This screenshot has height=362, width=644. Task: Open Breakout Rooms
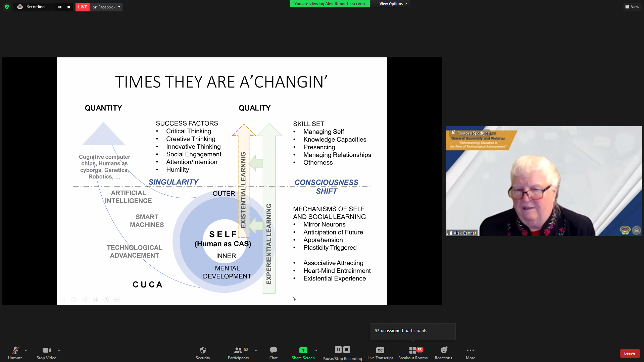coord(413,353)
